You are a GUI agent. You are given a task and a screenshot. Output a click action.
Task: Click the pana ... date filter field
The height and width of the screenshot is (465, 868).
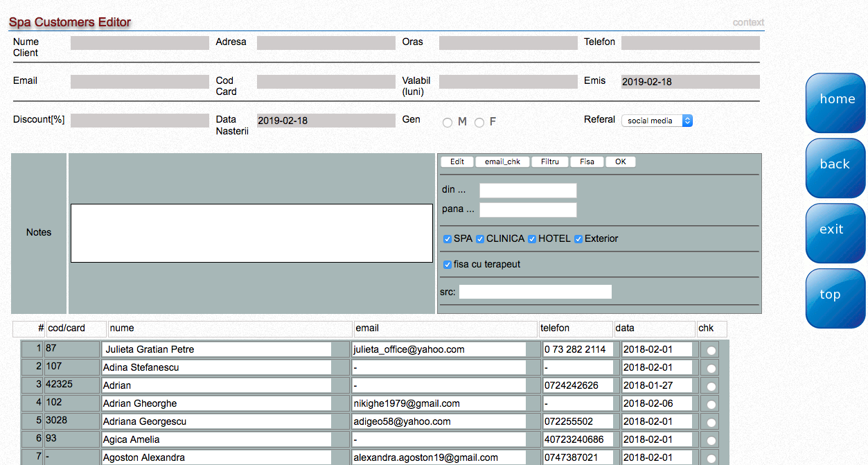pos(528,210)
